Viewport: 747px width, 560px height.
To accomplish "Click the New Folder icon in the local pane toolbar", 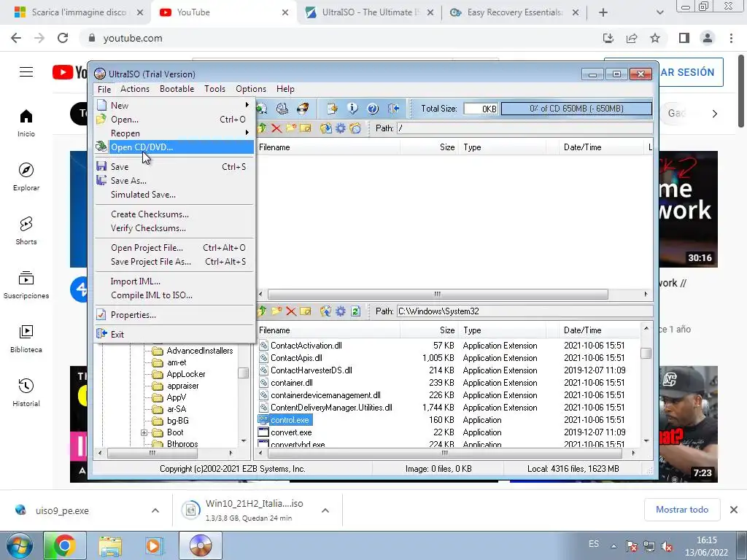I will [276, 311].
